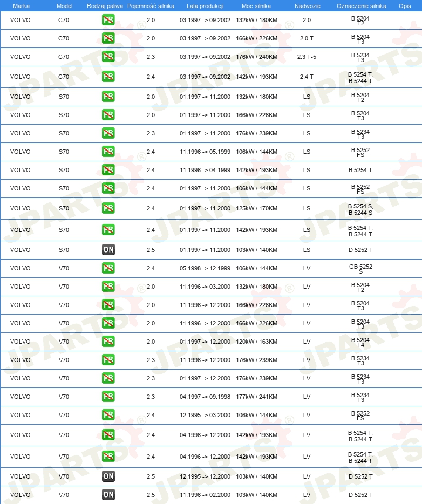This screenshot has width=422, height=504.
Task: Click the Lata produkcji column header
Action: click(205, 6)
